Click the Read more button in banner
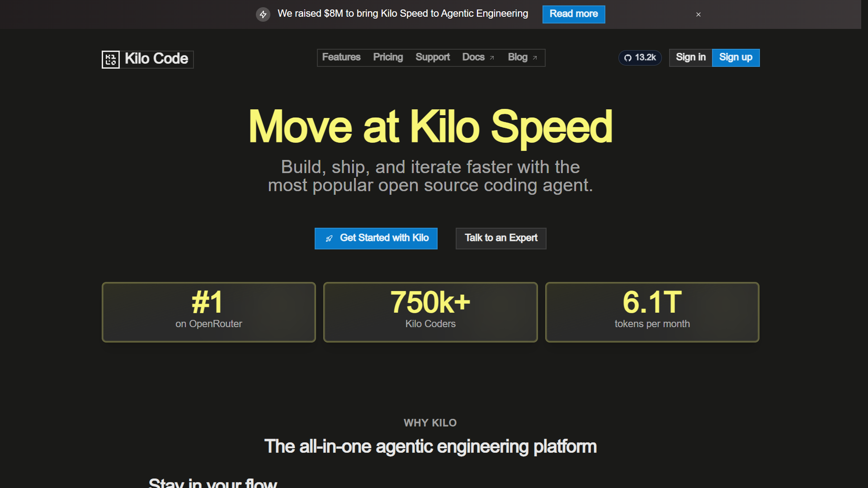This screenshot has width=868, height=488. [x=574, y=14]
